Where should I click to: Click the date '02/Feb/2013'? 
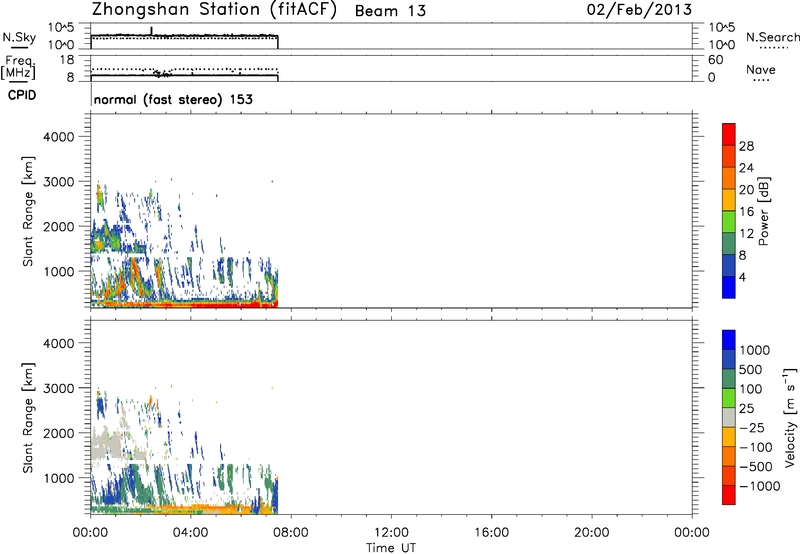pyautogui.click(x=639, y=9)
